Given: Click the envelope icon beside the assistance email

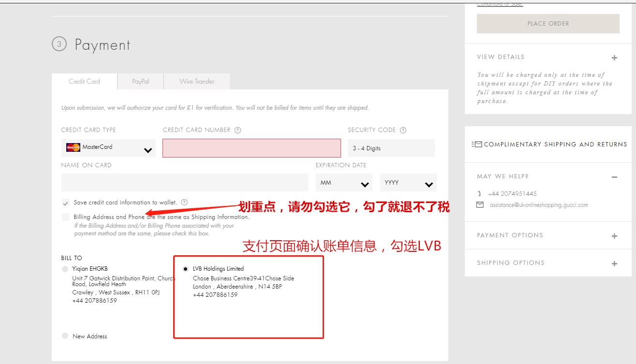Looking at the screenshot, I should click(x=480, y=204).
